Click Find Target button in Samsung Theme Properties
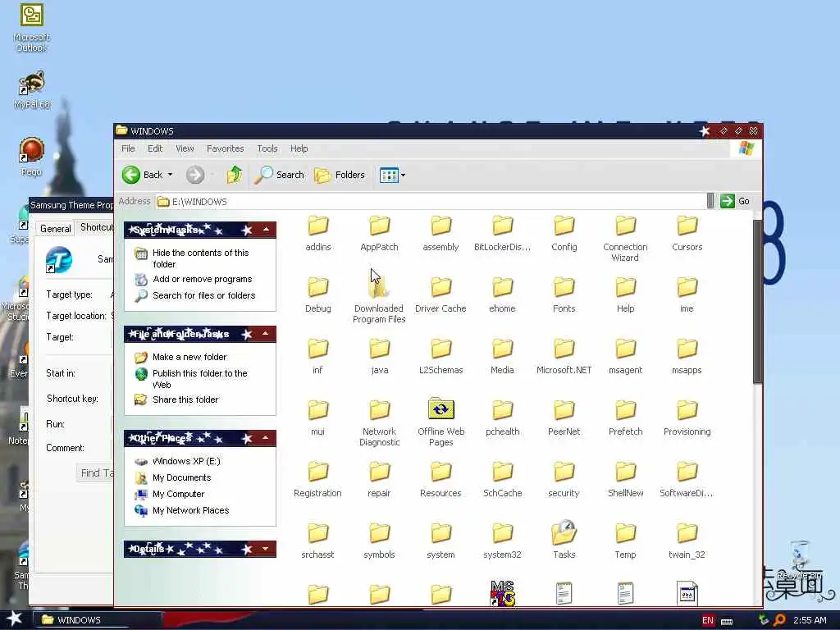Viewport: 840px width, 630px height. (97, 473)
